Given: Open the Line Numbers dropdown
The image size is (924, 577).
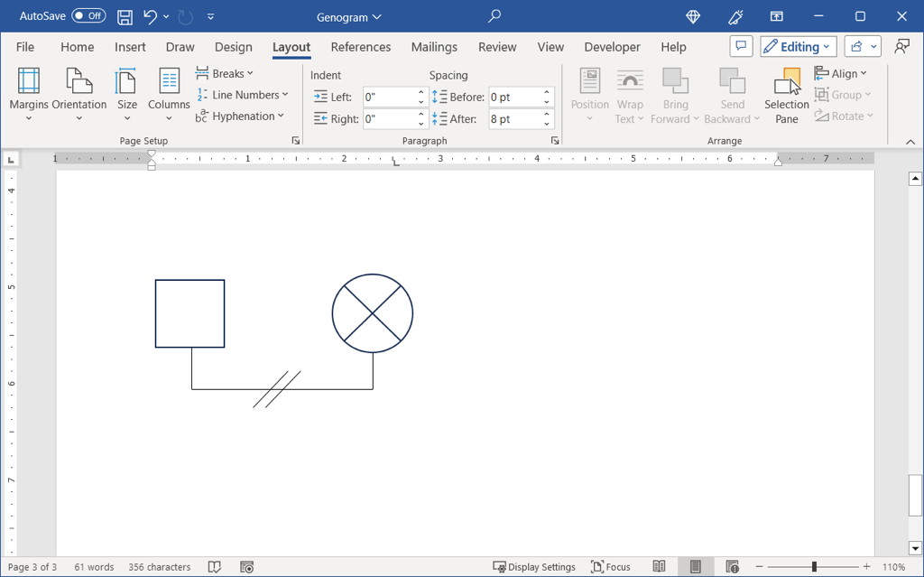Looking at the screenshot, I should pyautogui.click(x=243, y=95).
